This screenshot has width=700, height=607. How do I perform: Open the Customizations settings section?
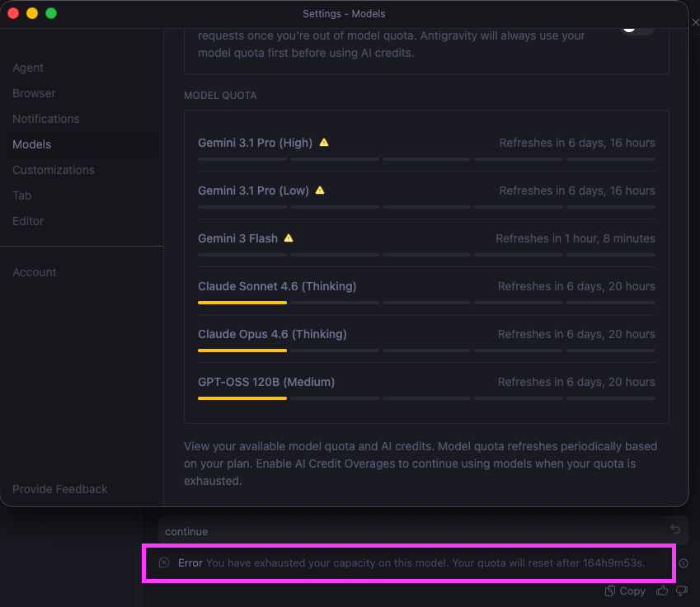(x=54, y=170)
